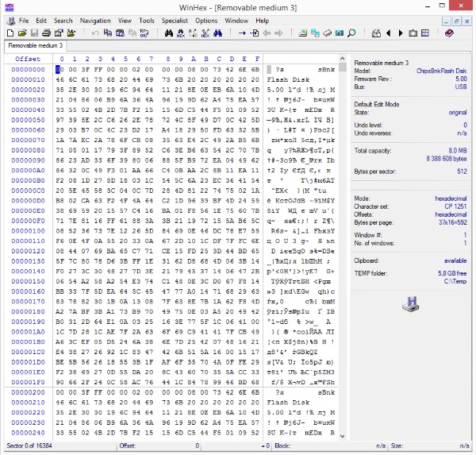Image resolution: width=476 pixels, height=455 pixels.
Task: Click the Copy Sector icon
Action: [x=108, y=33]
